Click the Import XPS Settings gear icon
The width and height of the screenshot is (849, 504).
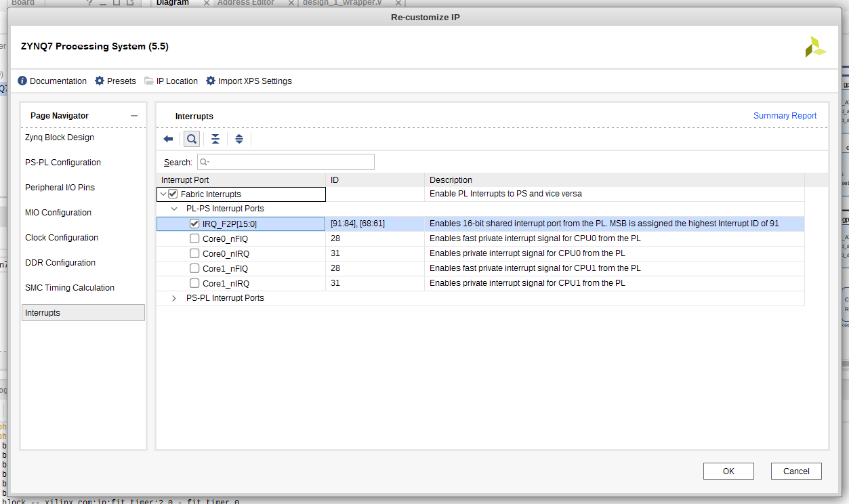tap(211, 81)
